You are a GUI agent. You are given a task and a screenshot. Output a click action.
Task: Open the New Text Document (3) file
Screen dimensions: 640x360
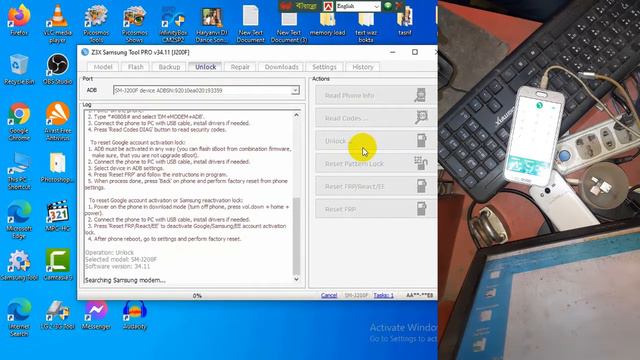pyautogui.click(x=289, y=26)
